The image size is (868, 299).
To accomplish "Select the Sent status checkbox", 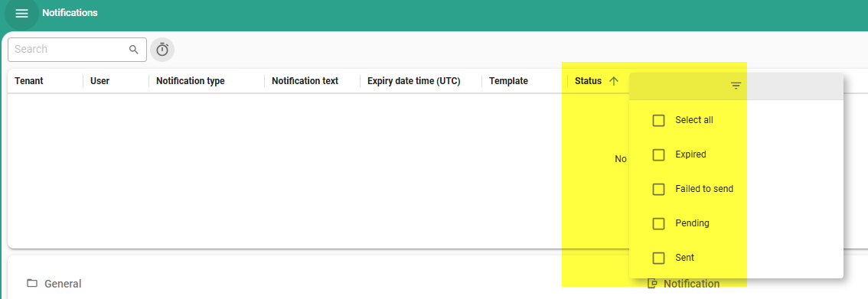I will click(658, 258).
